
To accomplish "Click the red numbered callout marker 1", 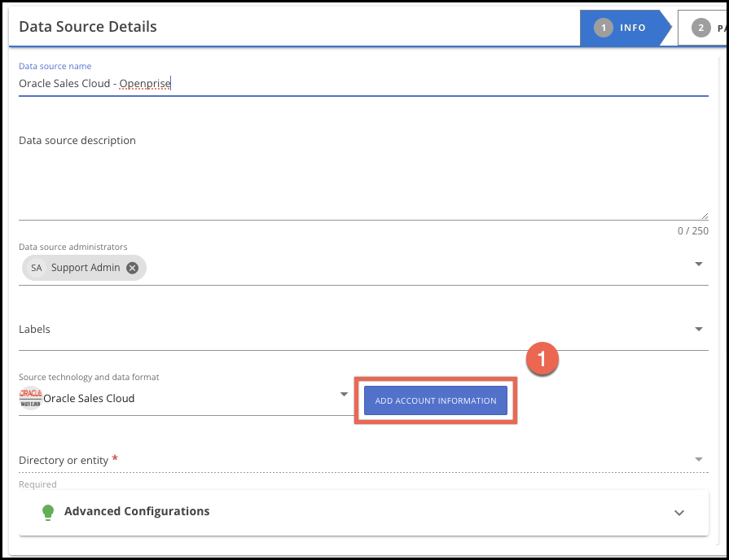I will pos(541,359).
